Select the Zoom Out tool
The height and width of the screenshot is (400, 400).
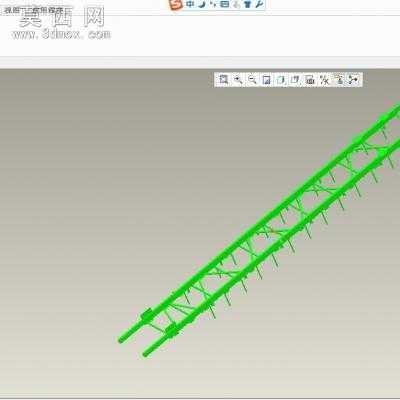click(252, 79)
